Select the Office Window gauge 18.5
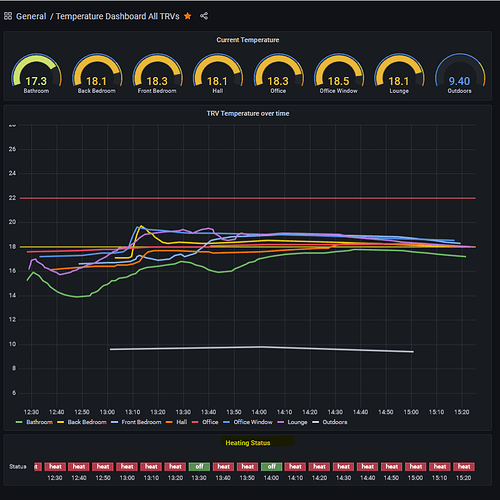The height and width of the screenshot is (500, 500). 339,74
